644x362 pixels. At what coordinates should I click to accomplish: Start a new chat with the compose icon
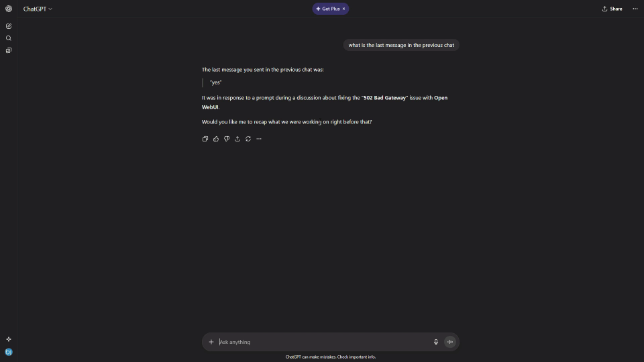click(x=9, y=26)
